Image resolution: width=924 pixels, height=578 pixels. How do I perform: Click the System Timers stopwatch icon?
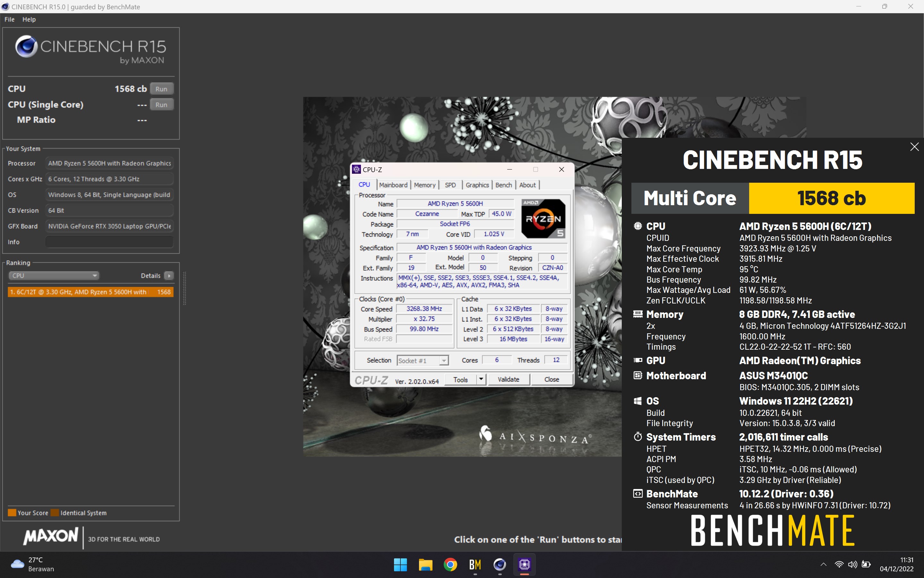[x=637, y=437]
